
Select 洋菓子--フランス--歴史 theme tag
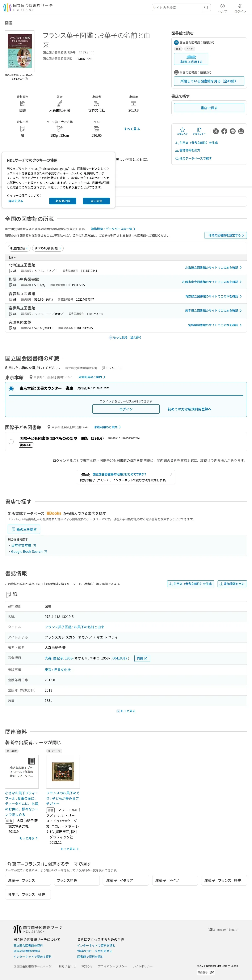(x=224, y=880)
